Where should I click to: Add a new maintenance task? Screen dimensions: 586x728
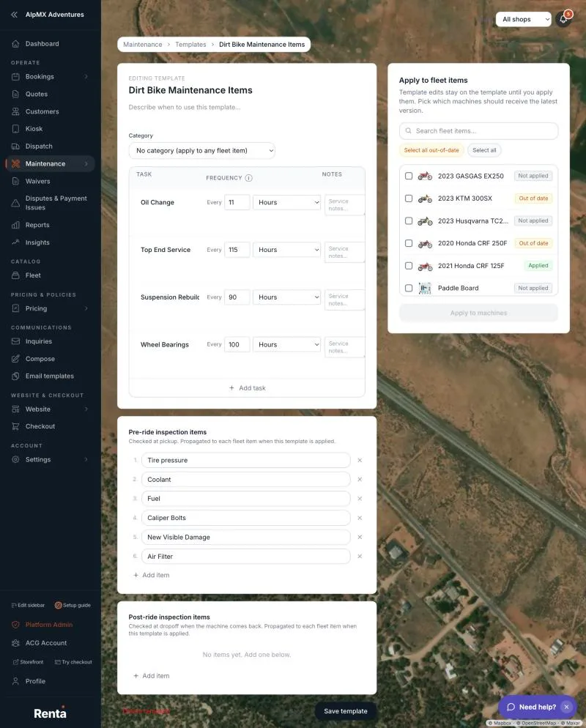pyautogui.click(x=247, y=388)
